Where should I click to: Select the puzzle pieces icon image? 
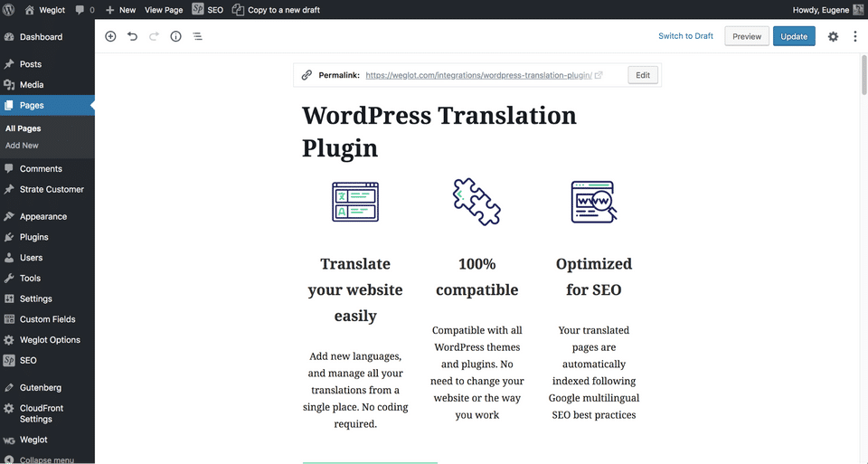click(476, 202)
